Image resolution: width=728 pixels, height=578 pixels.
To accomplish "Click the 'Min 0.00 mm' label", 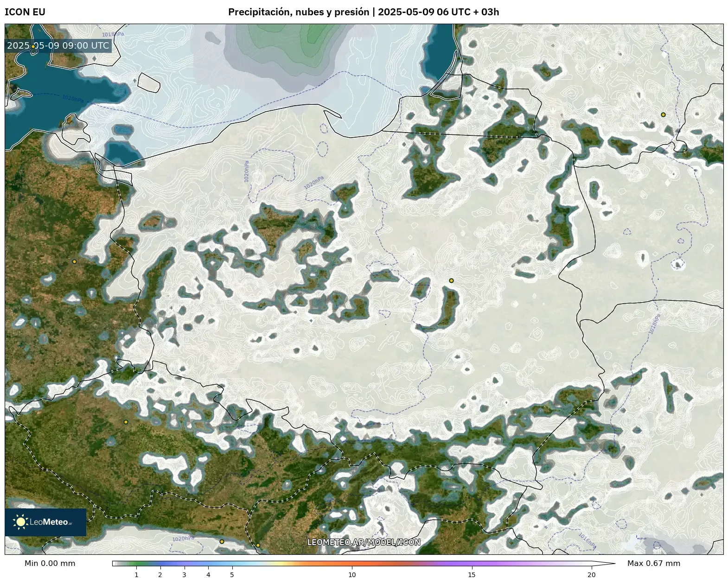I will coord(50,563).
